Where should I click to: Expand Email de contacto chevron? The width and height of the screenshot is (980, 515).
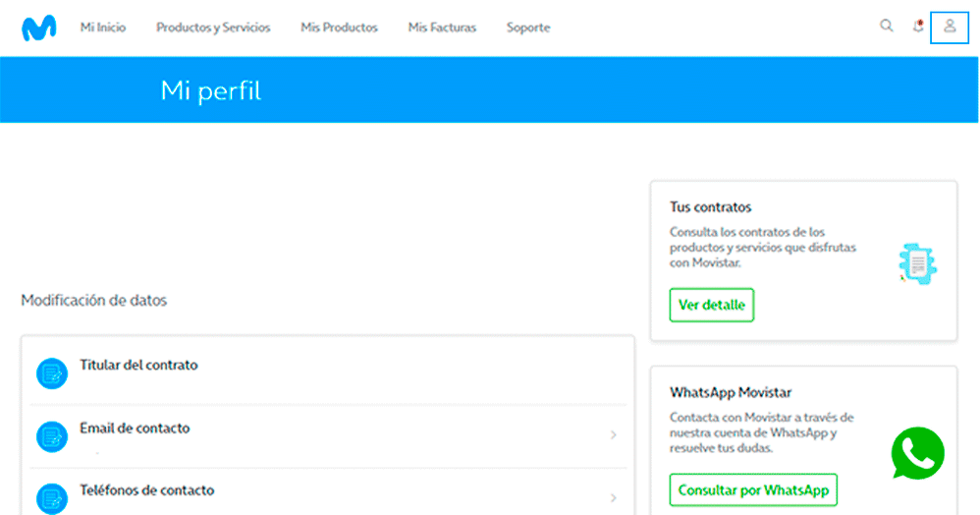613,435
